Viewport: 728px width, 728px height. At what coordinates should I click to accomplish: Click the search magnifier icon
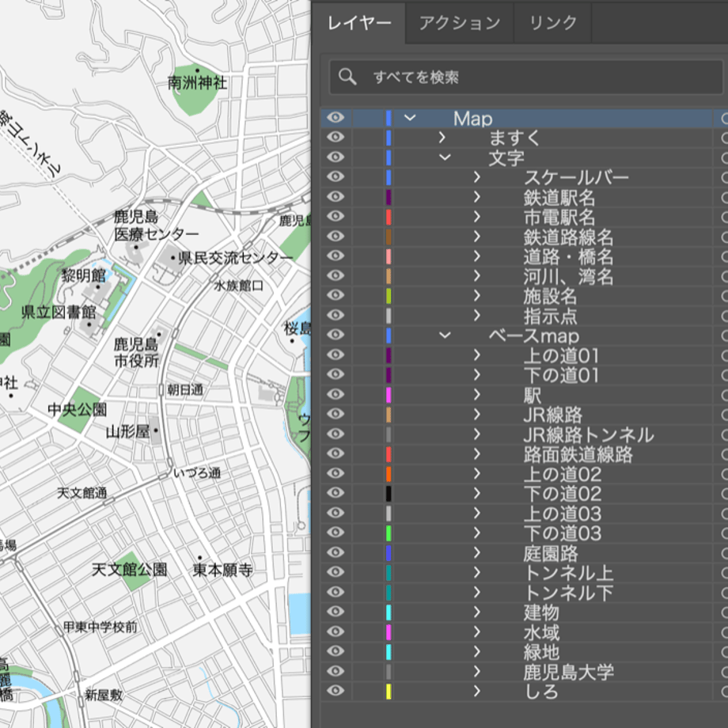[347, 77]
